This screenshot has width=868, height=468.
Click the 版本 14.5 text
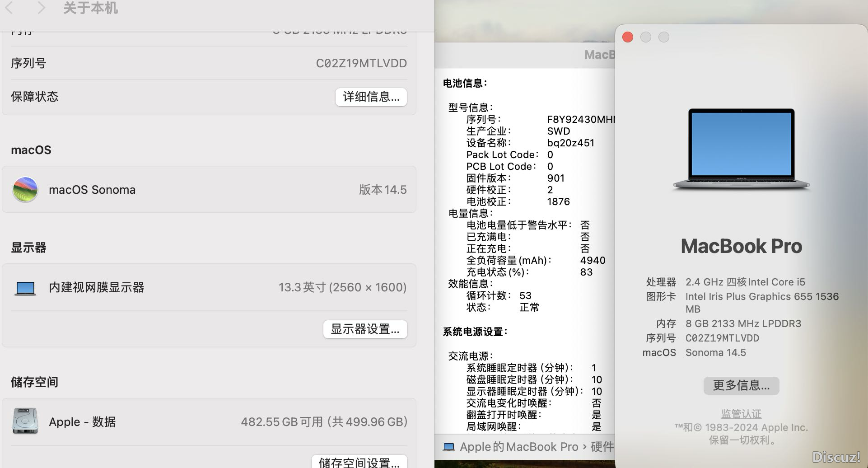click(383, 190)
